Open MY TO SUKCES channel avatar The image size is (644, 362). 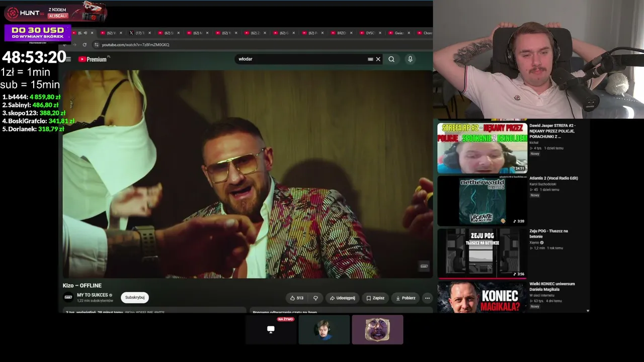click(x=68, y=297)
